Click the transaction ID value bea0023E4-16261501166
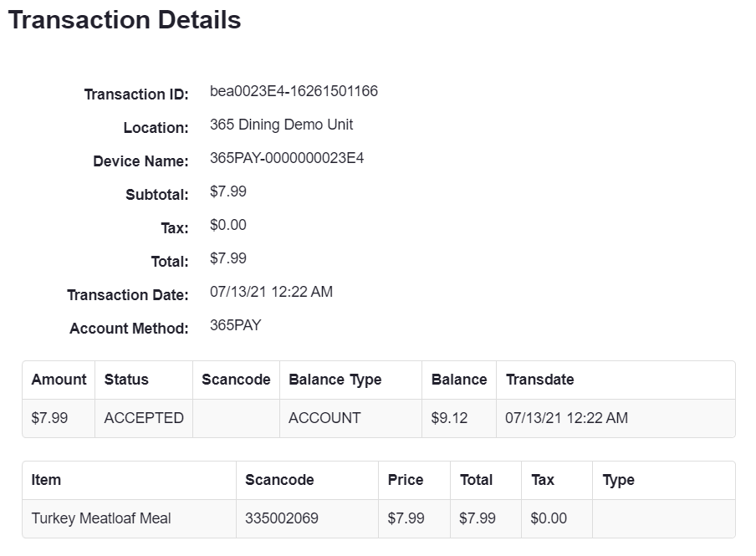The width and height of the screenshot is (756, 556). [x=294, y=91]
